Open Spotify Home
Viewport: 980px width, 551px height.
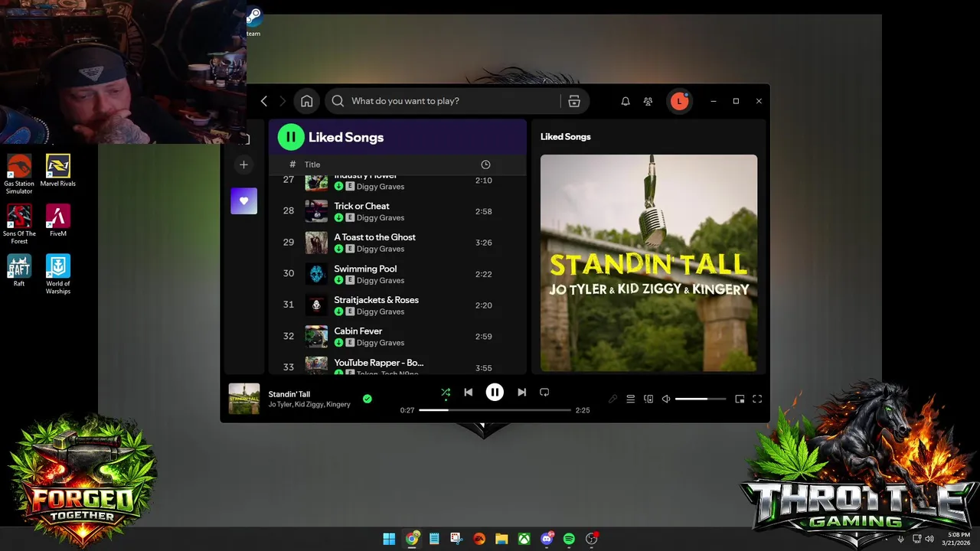pyautogui.click(x=306, y=101)
